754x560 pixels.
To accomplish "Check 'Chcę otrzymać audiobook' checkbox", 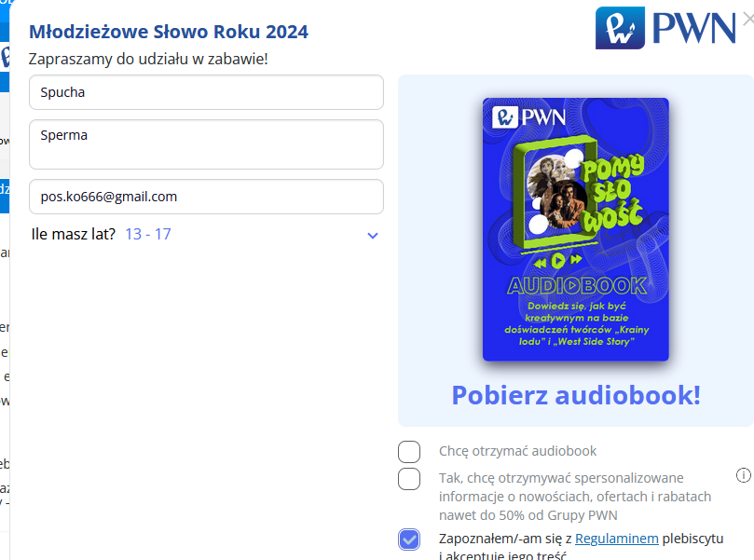I will point(409,452).
